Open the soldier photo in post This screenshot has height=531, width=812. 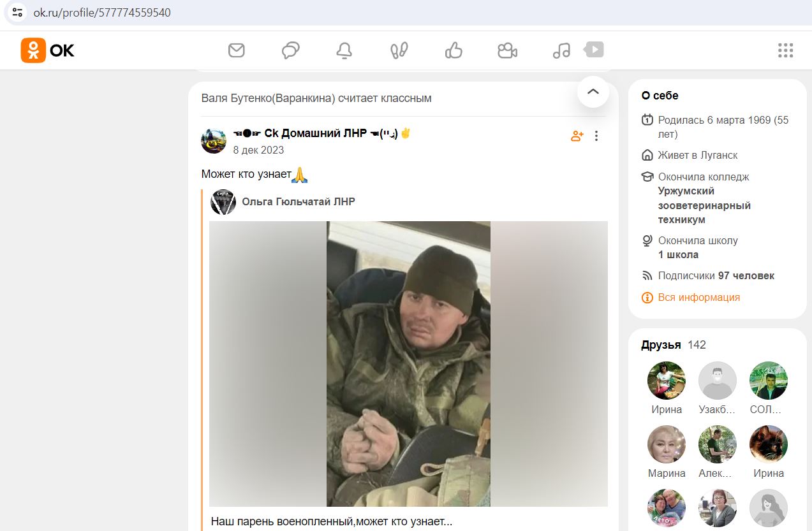(408, 364)
